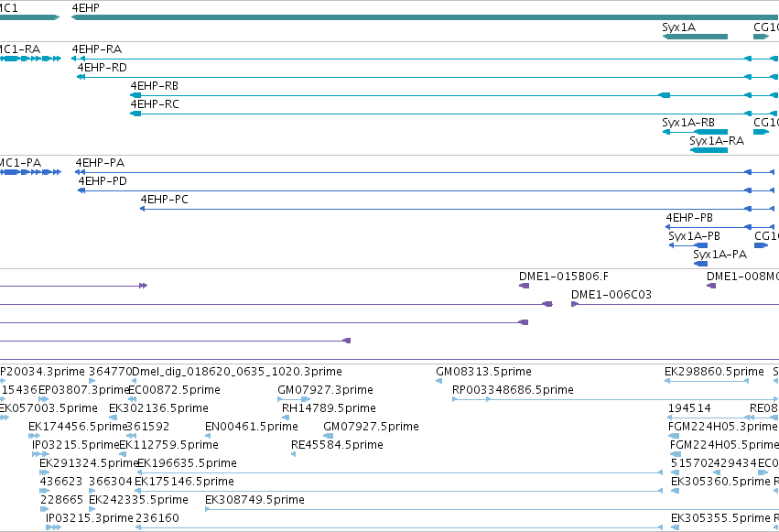Select the 4EHP-RC transcript
This screenshot has width=779, height=532.
[455, 114]
